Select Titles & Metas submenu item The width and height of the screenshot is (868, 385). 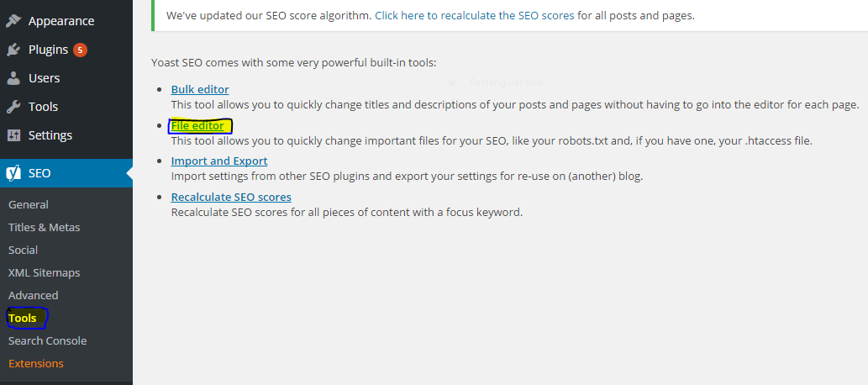tap(44, 227)
